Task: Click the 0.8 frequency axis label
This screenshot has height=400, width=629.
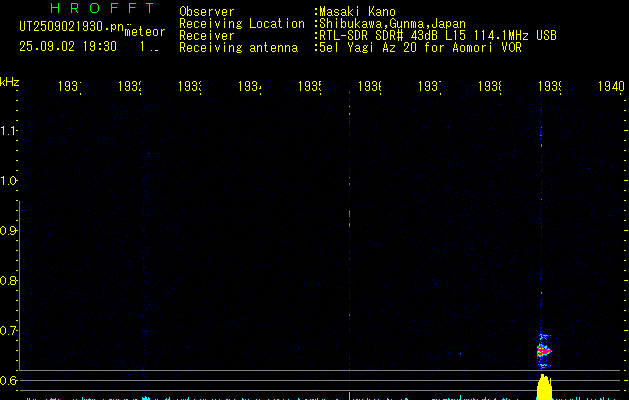Action: [x=8, y=280]
